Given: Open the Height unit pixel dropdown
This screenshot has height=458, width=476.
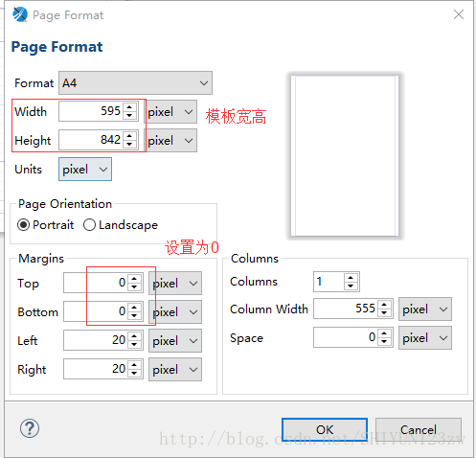Looking at the screenshot, I should [x=171, y=141].
